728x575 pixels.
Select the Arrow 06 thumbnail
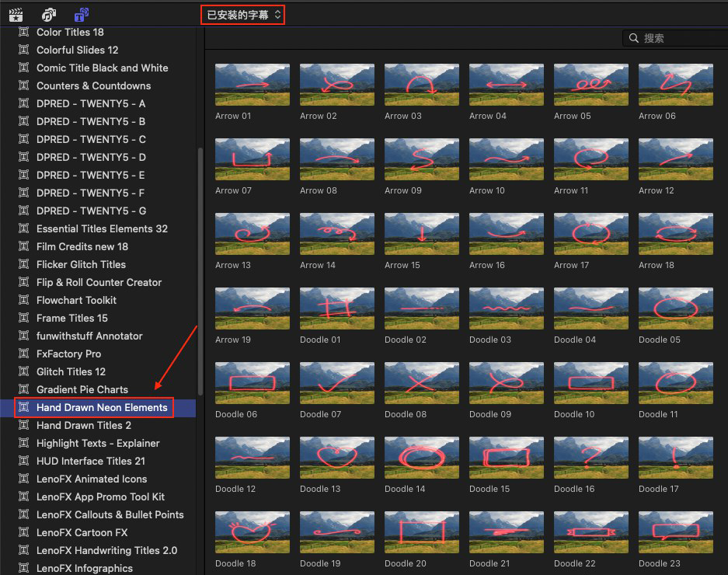click(675, 85)
